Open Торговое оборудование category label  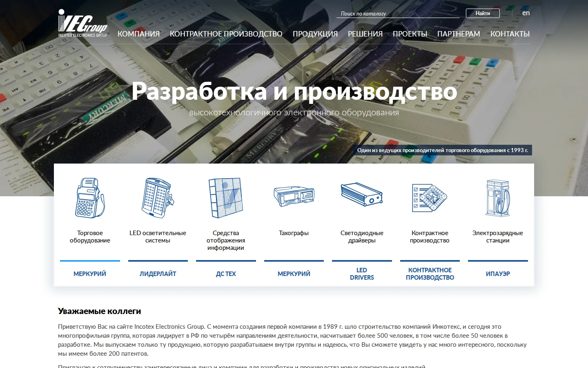pos(90,237)
